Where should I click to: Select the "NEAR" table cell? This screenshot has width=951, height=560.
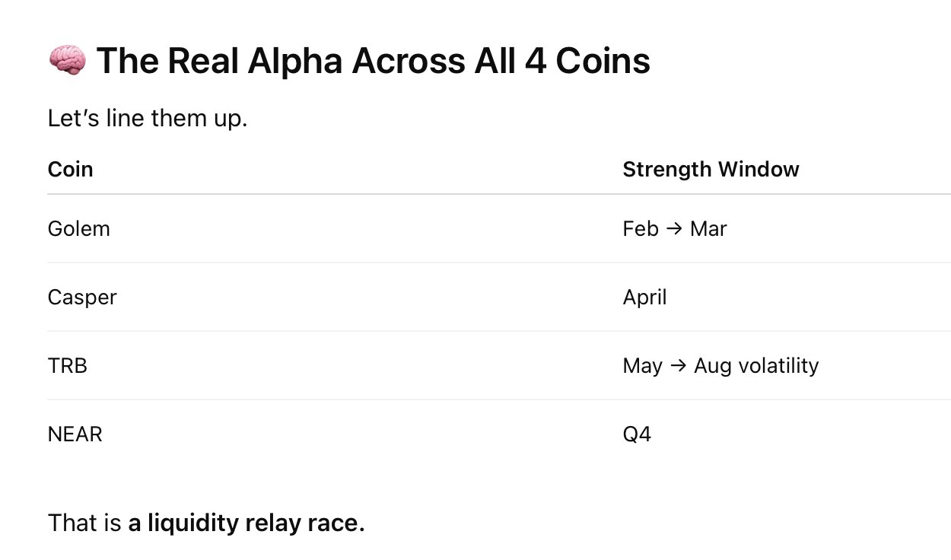click(75, 434)
